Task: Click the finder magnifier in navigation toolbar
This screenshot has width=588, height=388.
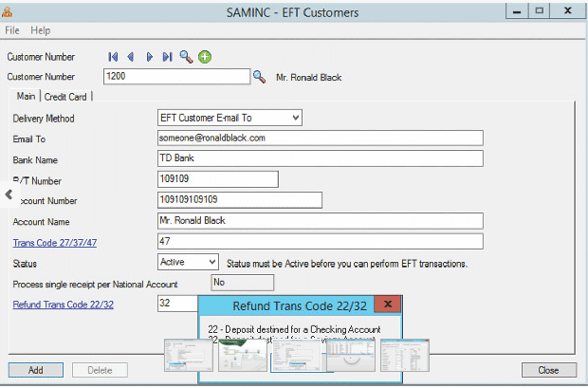Action: click(186, 57)
